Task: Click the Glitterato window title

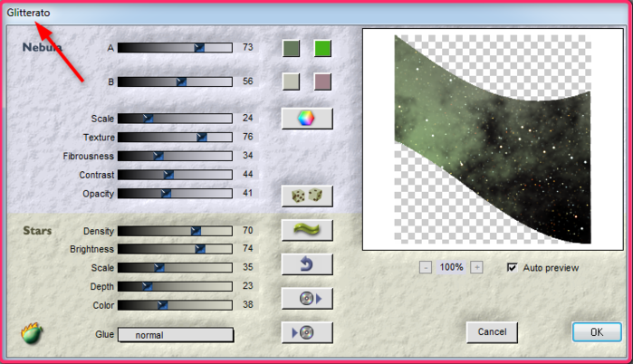Action: (x=28, y=13)
